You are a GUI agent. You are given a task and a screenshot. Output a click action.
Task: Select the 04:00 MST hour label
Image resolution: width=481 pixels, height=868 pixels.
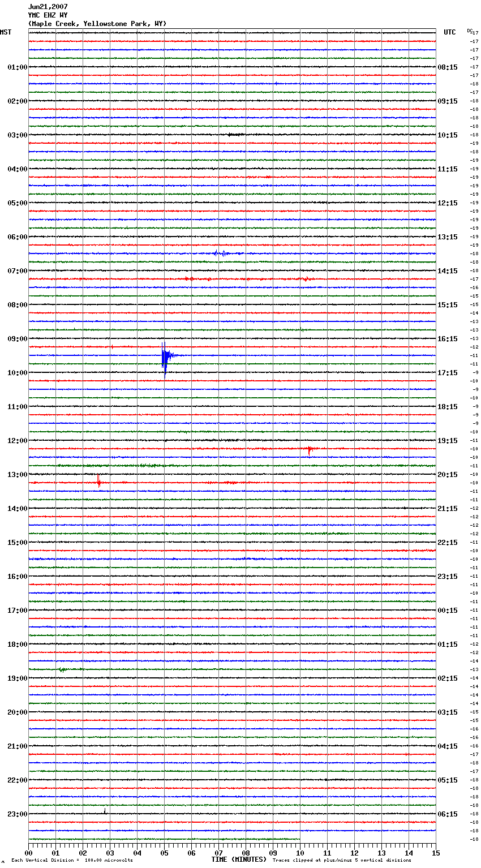[x=18, y=169]
